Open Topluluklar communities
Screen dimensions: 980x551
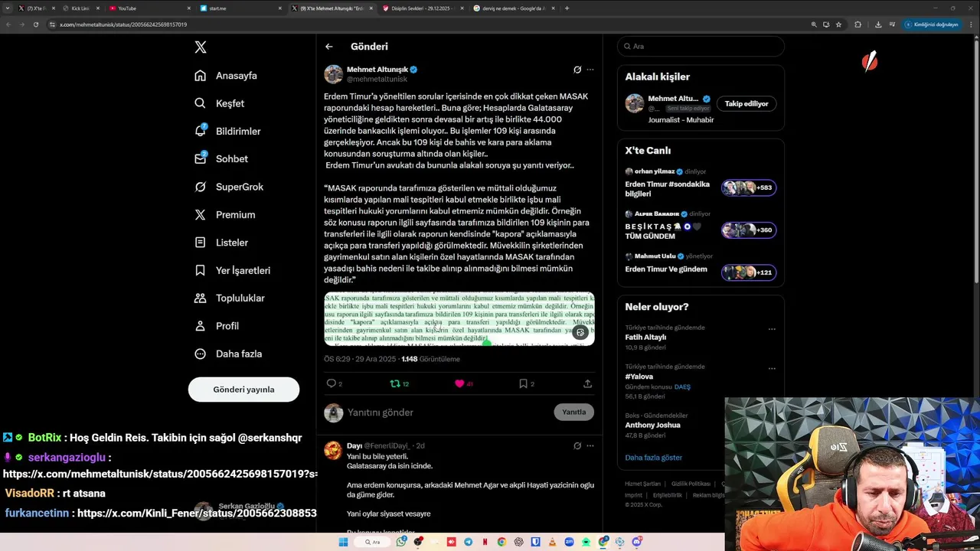(x=230, y=298)
